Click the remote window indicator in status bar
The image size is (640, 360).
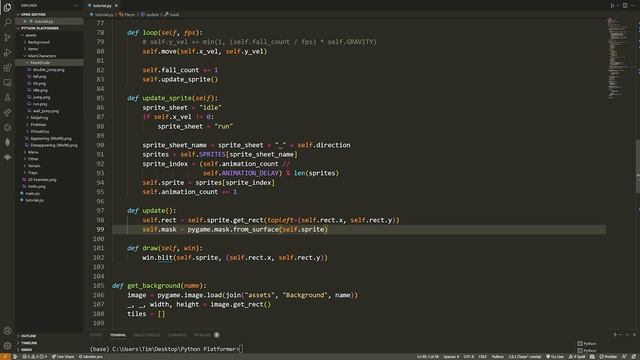coord(5,357)
